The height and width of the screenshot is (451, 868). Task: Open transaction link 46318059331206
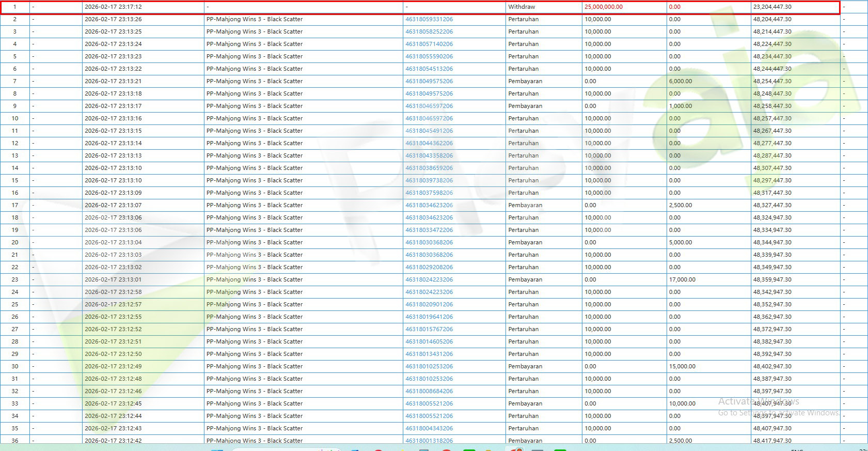[x=429, y=19]
